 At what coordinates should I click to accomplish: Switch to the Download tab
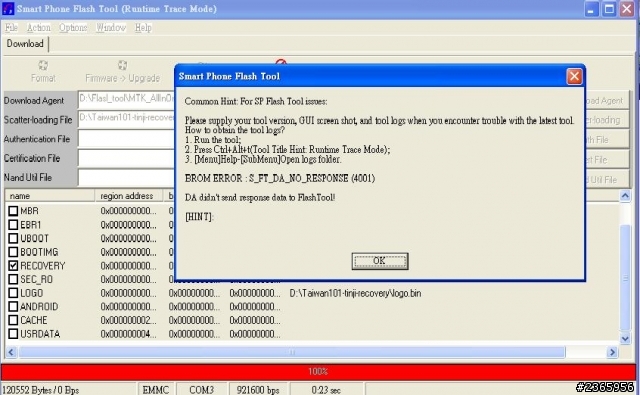[x=25, y=44]
